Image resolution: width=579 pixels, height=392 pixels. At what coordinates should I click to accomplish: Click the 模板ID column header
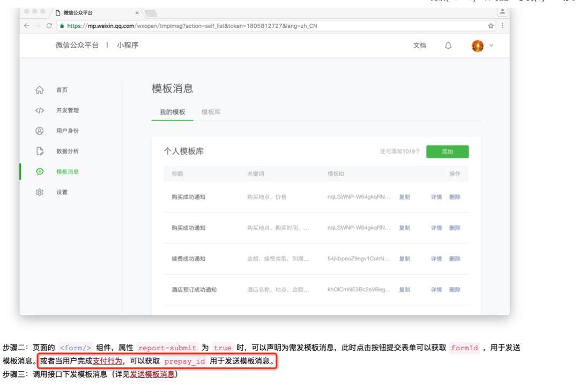click(x=336, y=174)
